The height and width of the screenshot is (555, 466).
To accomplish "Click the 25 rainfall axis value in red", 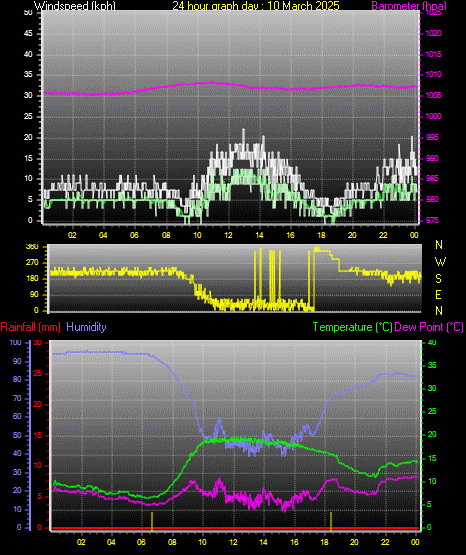I will click(37, 374).
